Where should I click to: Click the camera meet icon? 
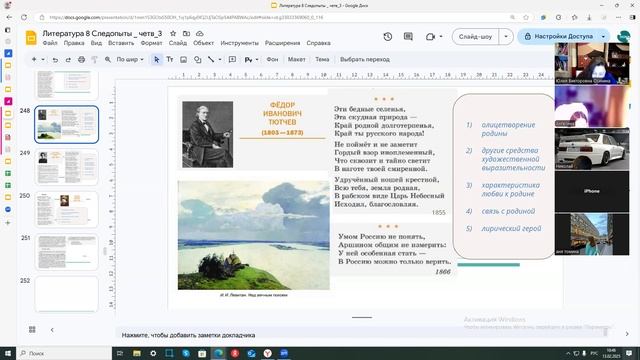(430, 37)
